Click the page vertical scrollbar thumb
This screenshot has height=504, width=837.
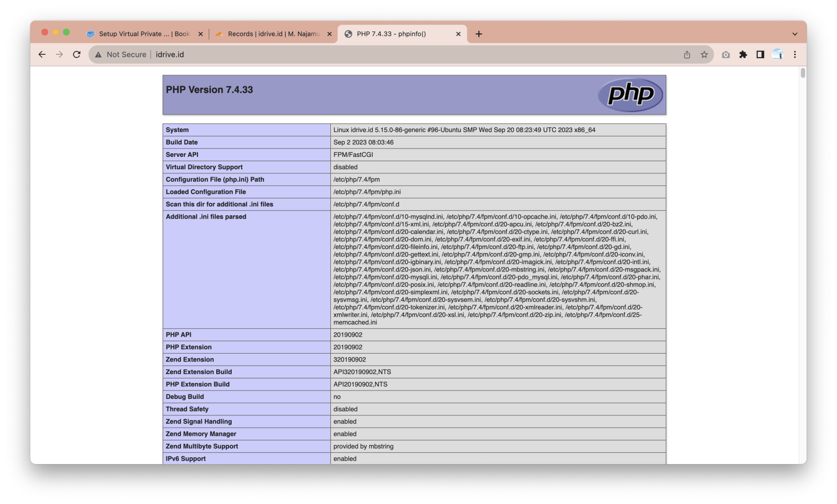click(803, 73)
